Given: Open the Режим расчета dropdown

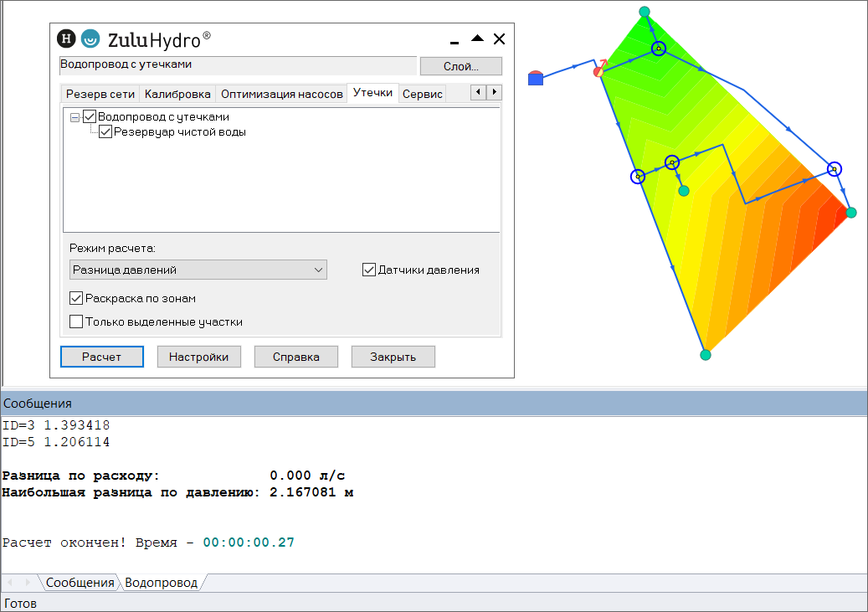Looking at the screenshot, I should 198,270.
